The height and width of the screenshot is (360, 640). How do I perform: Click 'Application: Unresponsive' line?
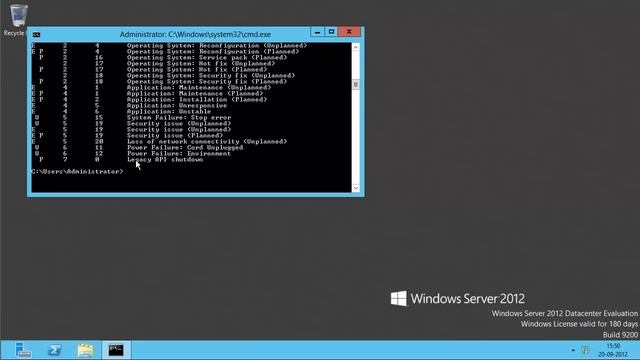[177, 106]
